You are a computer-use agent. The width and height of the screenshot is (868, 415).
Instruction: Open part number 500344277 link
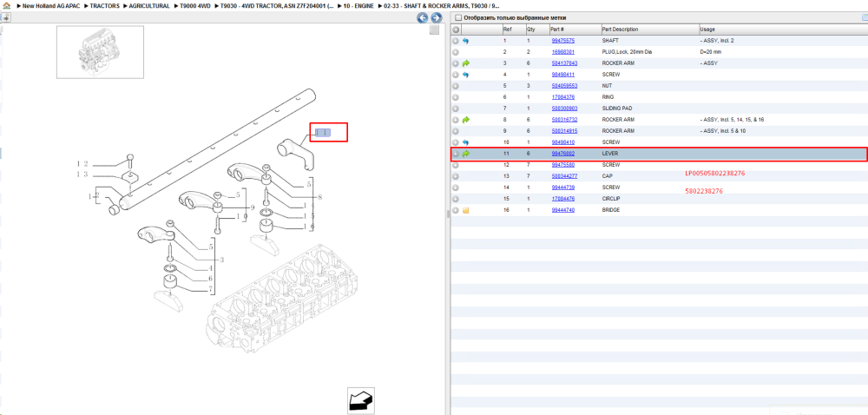coord(565,176)
